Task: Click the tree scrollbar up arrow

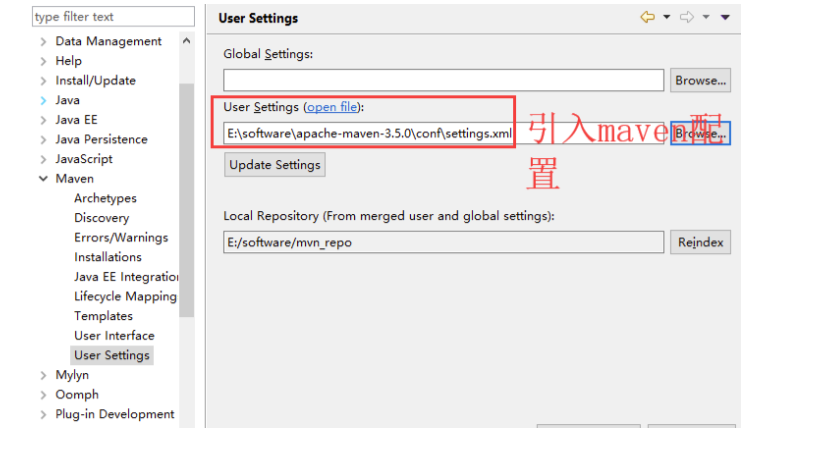Action: [187, 41]
